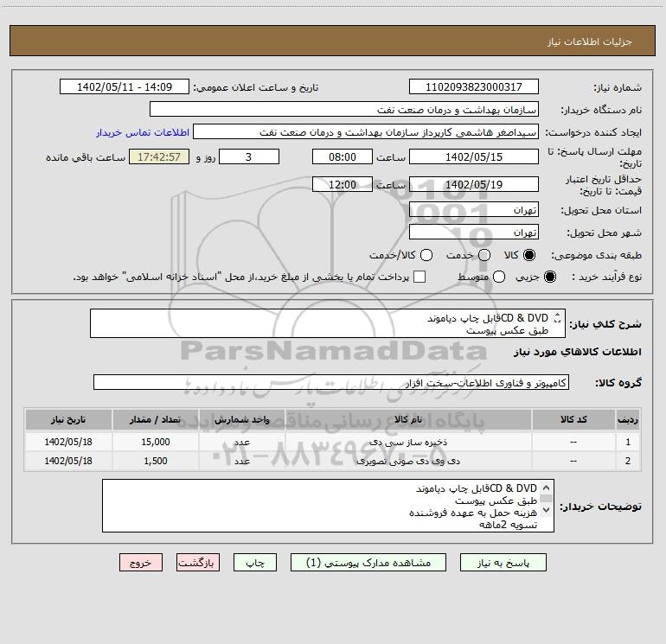
Task: Click the تعداد / مقدار column header
Action: coord(156,419)
